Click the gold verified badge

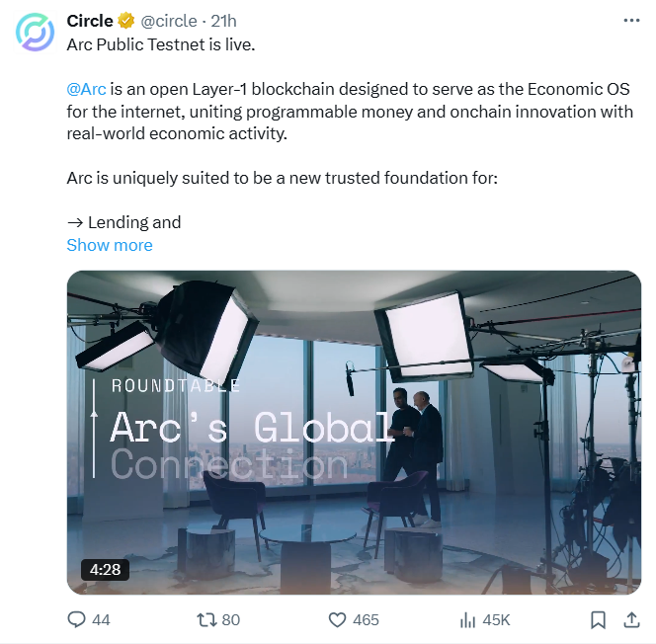coord(126,21)
